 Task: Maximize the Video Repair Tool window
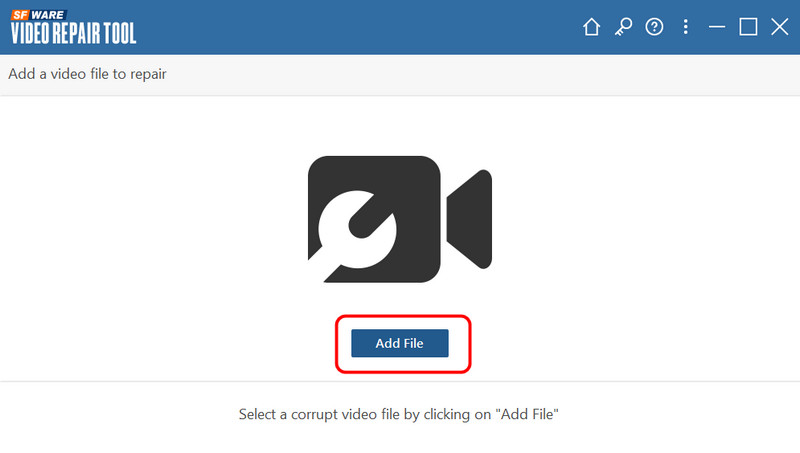pos(748,28)
